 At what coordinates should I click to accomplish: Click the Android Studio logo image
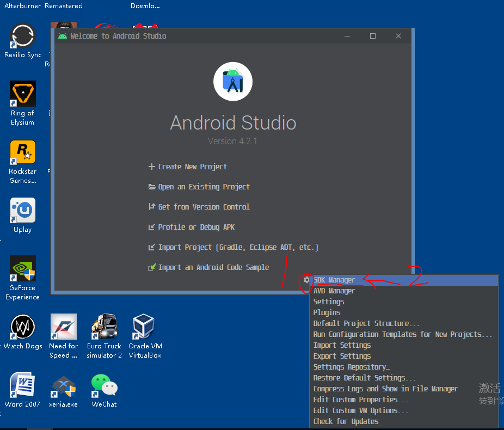[233, 81]
